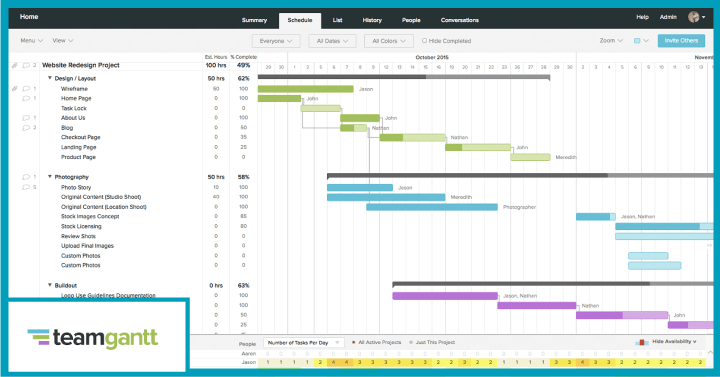Click the Photo Story blue Gantt bar
The height and width of the screenshot is (377, 720).
click(x=360, y=187)
